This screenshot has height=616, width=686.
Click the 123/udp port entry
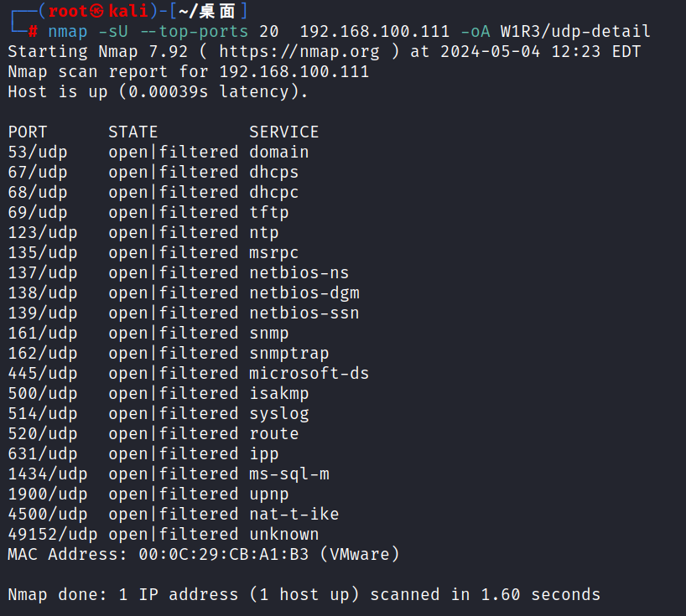pos(42,233)
